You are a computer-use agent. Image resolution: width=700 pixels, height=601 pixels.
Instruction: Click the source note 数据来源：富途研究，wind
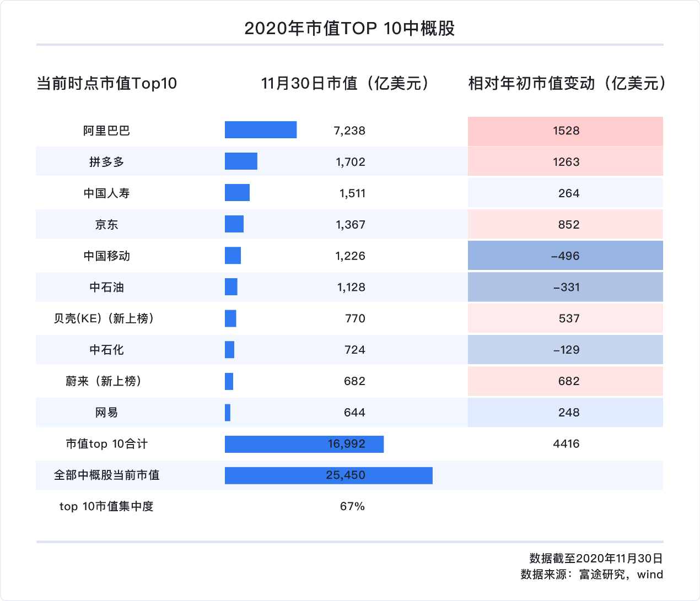tap(592, 575)
